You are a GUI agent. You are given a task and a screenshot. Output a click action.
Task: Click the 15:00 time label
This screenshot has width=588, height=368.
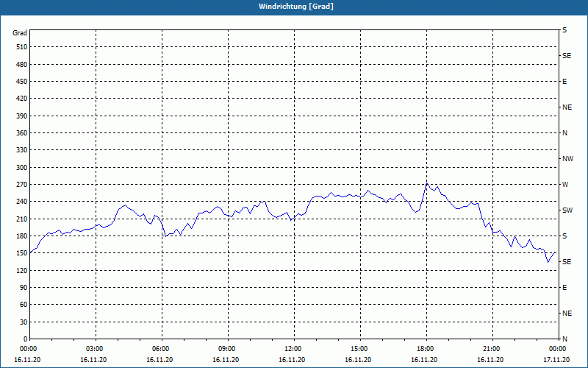point(360,349)
